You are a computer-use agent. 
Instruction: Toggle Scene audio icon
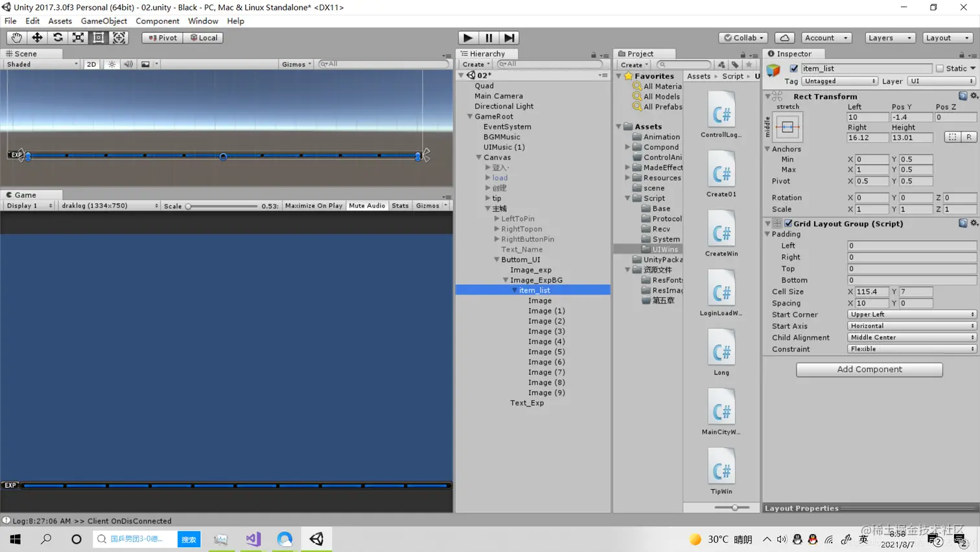point(128,64)
